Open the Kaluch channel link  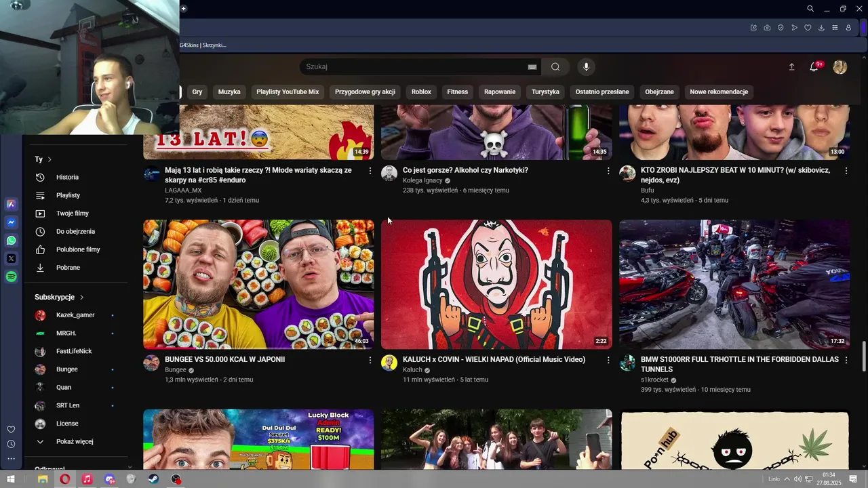point(412,370)
